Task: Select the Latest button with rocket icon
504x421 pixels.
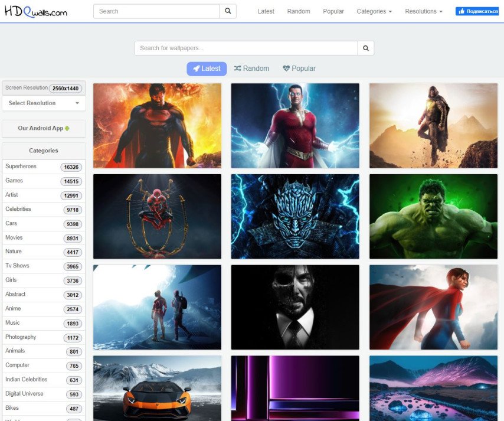Action: pyautogui.click(x=207, y=68)
